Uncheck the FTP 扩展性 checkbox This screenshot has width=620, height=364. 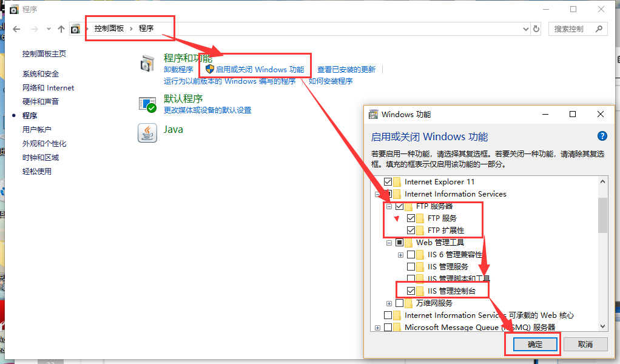411,231
